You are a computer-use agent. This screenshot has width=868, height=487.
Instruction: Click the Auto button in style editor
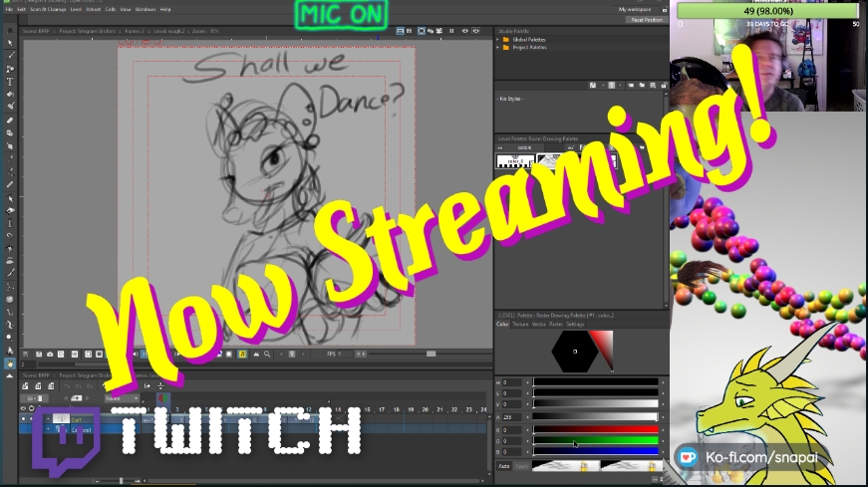[503, 466]
